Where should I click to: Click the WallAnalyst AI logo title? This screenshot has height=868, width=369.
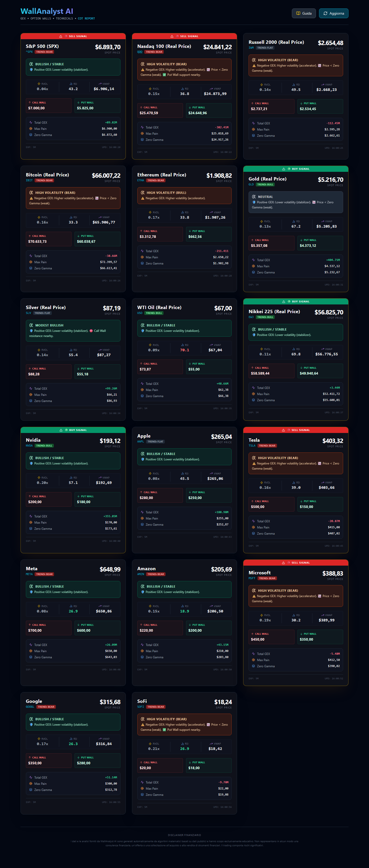(x=47, y=12)
